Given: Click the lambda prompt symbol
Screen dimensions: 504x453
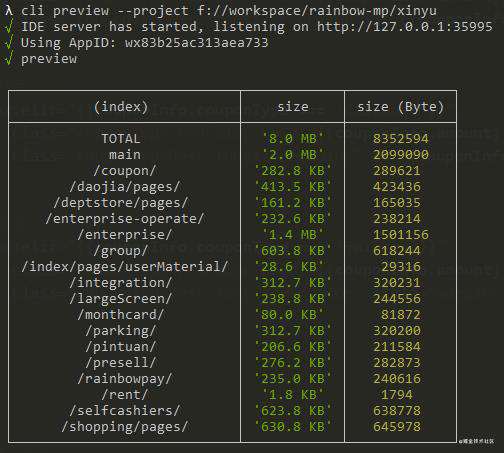Looking at the screenshot, I should click(x=9, y=10).
